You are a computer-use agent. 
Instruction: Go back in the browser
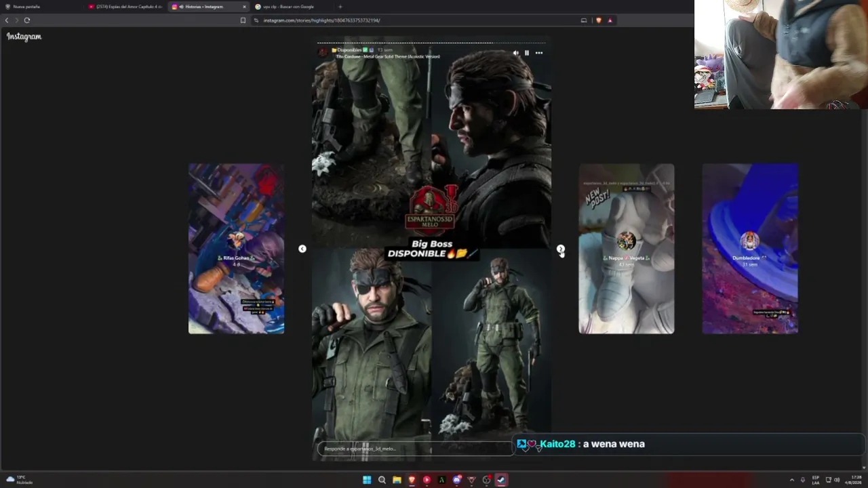click(7, 20)
